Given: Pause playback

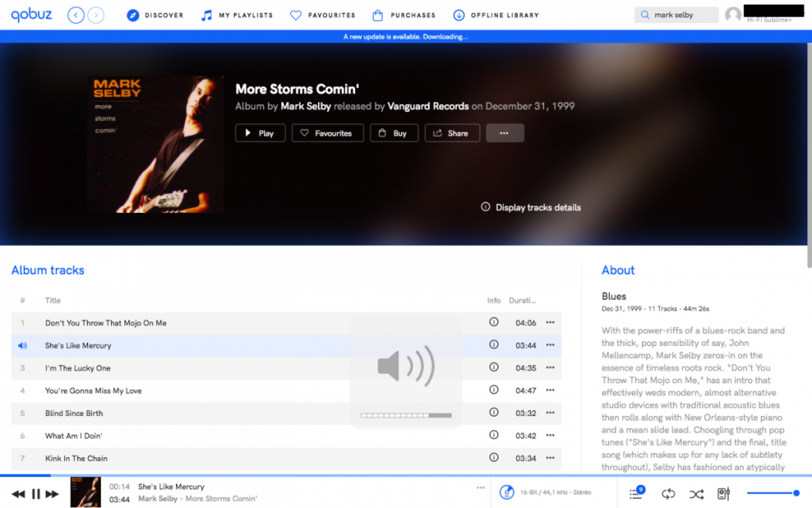Looking at the screenshot, I should pos(36,494).
